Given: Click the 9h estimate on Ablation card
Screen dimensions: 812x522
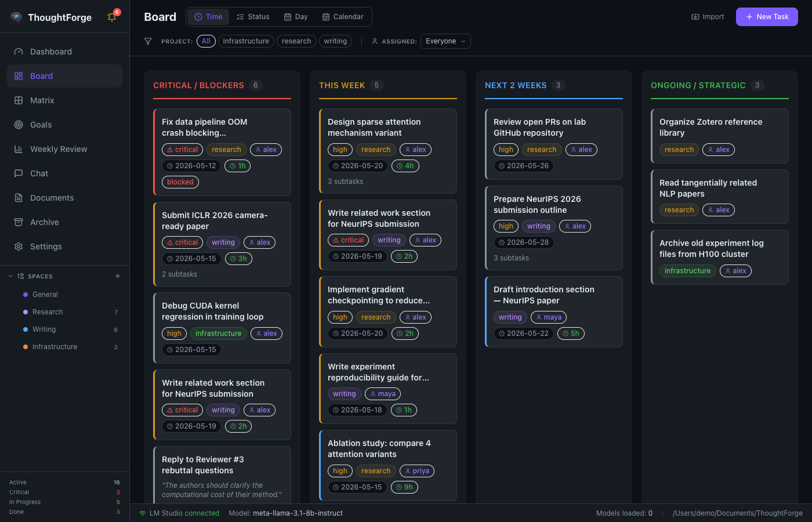Looking at the screenshot, I should click(x=405, y=487).
